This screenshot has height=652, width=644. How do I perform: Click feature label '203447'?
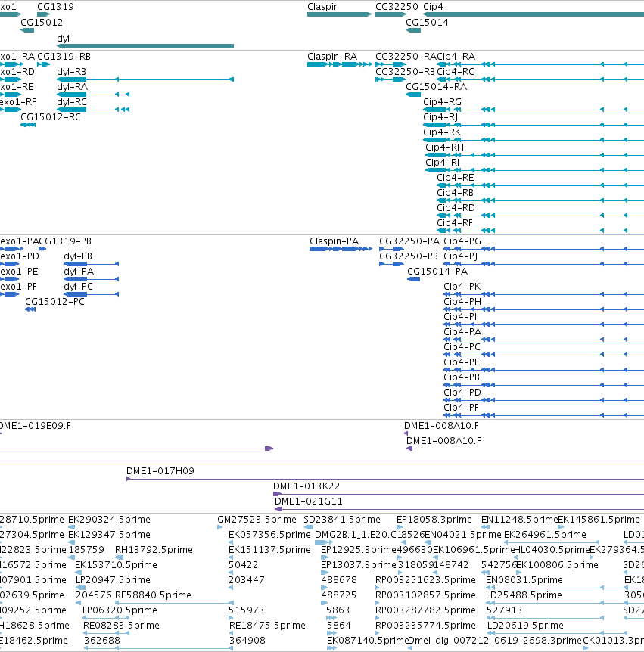247,579
